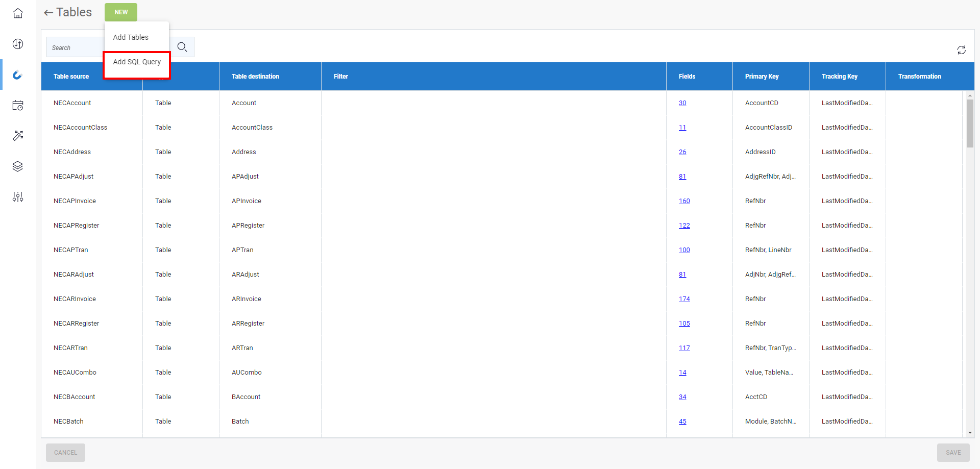The image size is (980, 469).
Task: Click the magic wand icon in sidebar
Action: [x=18, y=136]
